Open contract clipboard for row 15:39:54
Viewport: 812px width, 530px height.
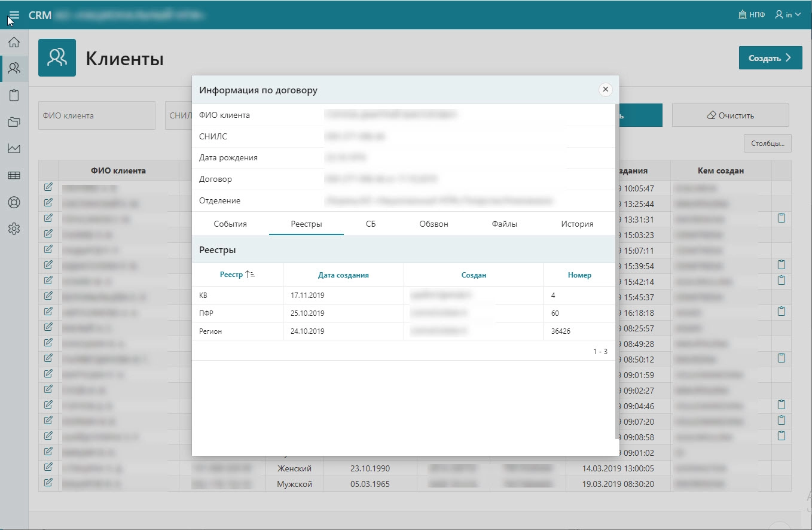pos(781,265)
